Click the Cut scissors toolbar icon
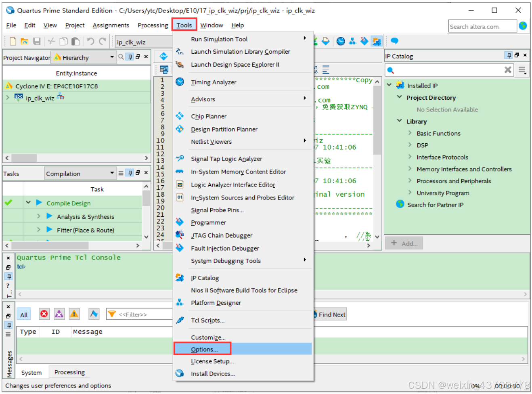This screenshot has width=532, height=394. click(51, 41)
